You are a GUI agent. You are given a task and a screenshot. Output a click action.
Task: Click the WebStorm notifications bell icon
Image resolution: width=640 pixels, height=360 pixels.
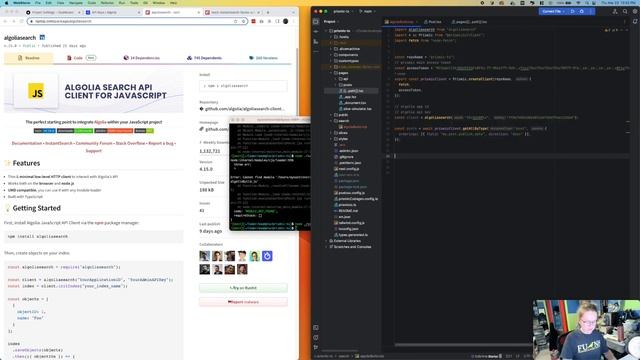pyautogui.click(x=635, y=22)
